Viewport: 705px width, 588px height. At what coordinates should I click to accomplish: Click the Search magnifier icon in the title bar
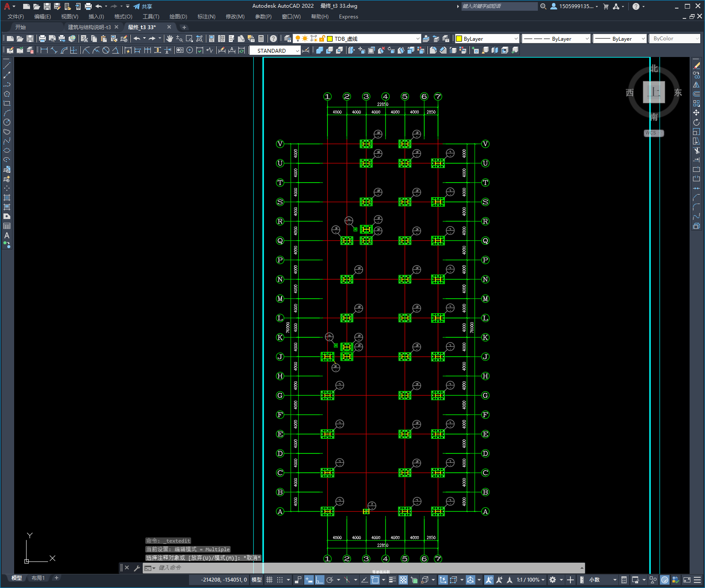(543, 6)
